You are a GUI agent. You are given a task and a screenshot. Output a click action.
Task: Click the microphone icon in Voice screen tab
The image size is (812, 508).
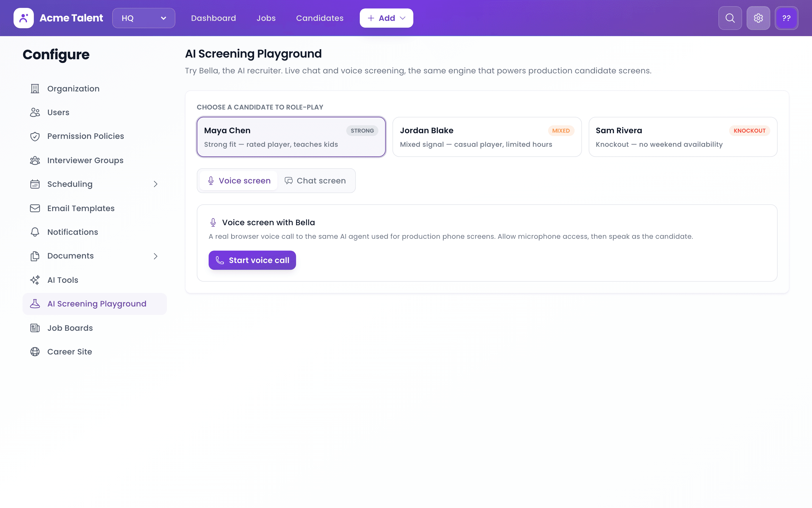coord(211,181)
